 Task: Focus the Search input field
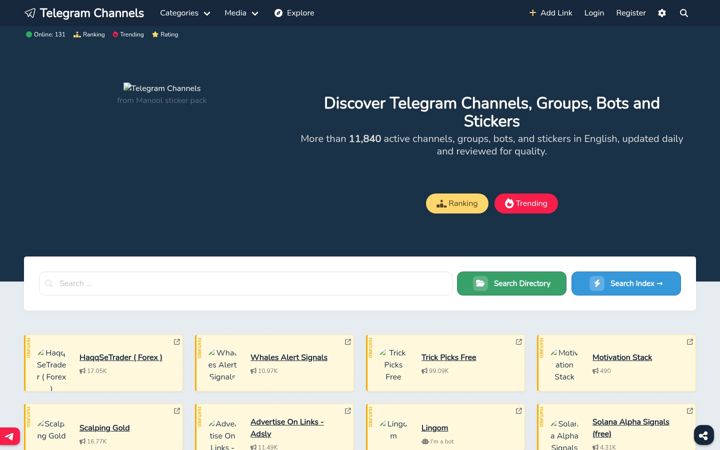(x=246, y=283)
